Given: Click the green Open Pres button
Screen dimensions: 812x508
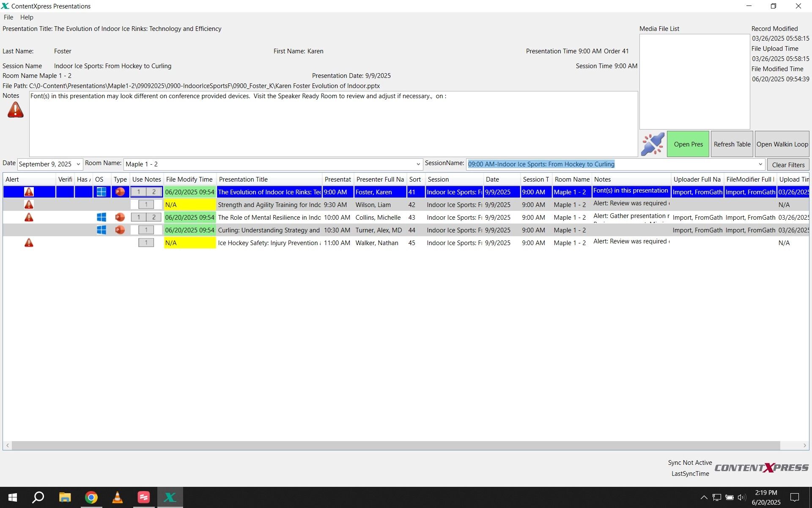Looking at the screenshot, I should 688,144.
